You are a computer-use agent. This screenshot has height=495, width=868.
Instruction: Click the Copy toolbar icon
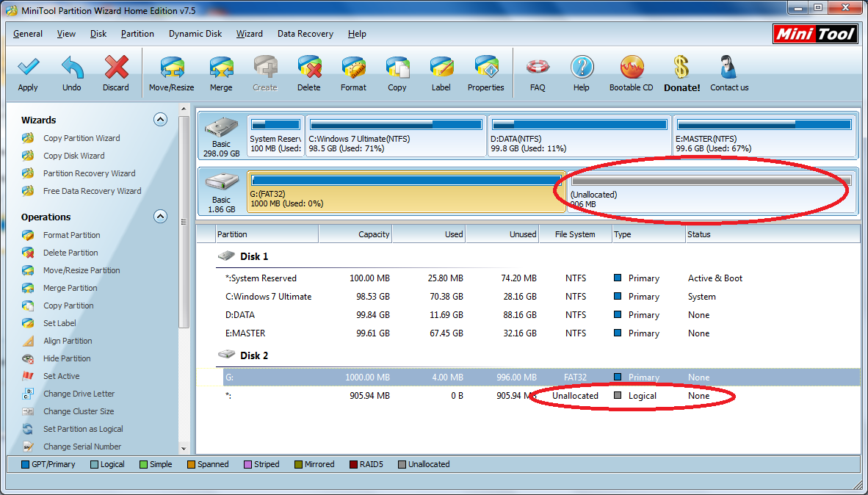397,67
